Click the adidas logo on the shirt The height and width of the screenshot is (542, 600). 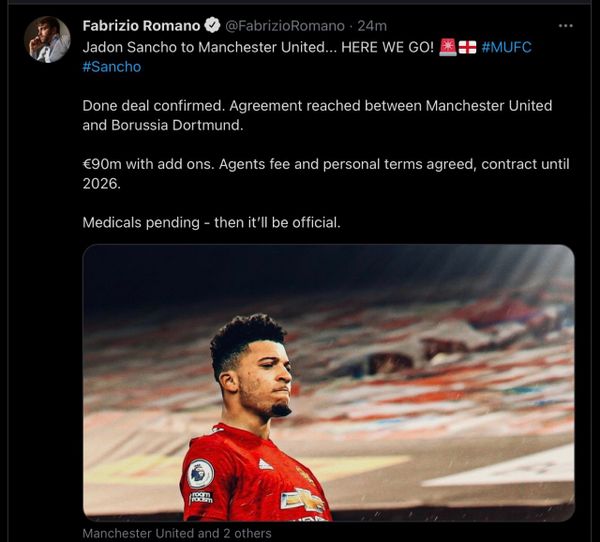[x=266, y=464]
